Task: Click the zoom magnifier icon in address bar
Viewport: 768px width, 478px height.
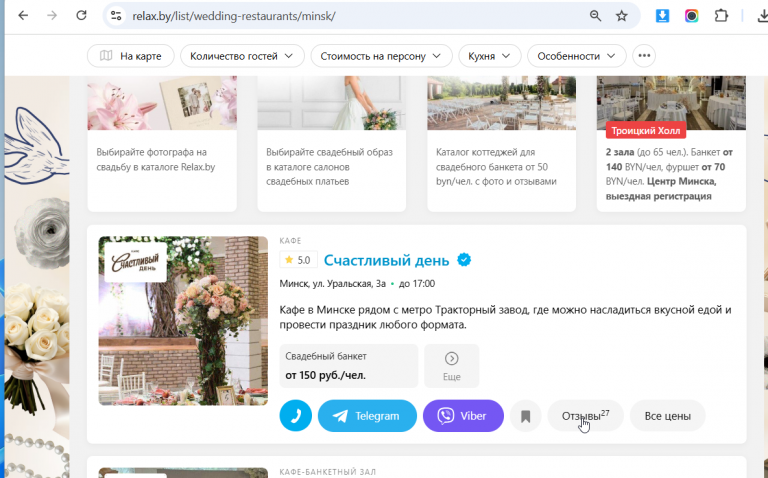Action: tap(595, 16)
